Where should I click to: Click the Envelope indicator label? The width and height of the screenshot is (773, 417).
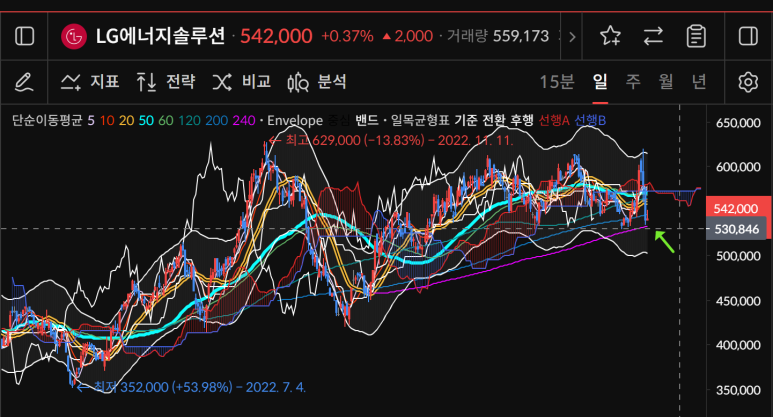pos(295,120)
